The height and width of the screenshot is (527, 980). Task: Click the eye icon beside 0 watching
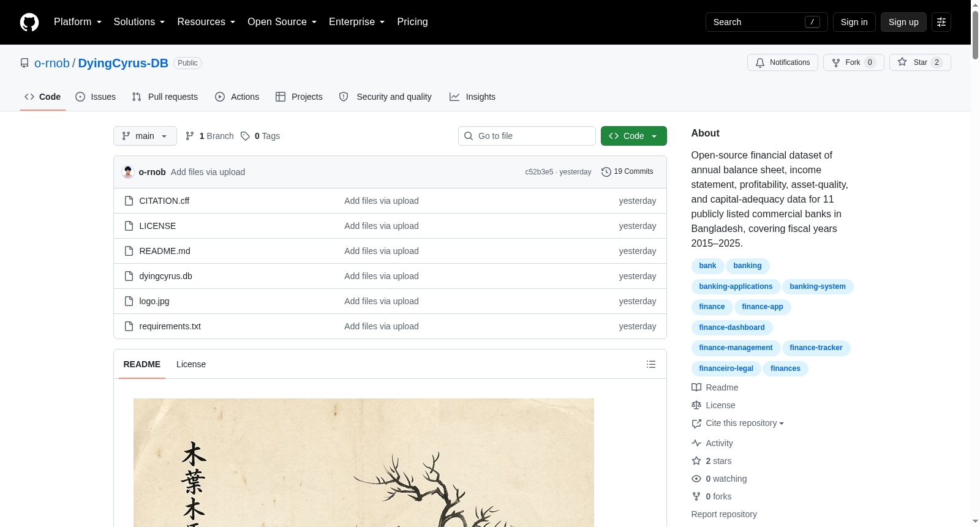[696, 479]
